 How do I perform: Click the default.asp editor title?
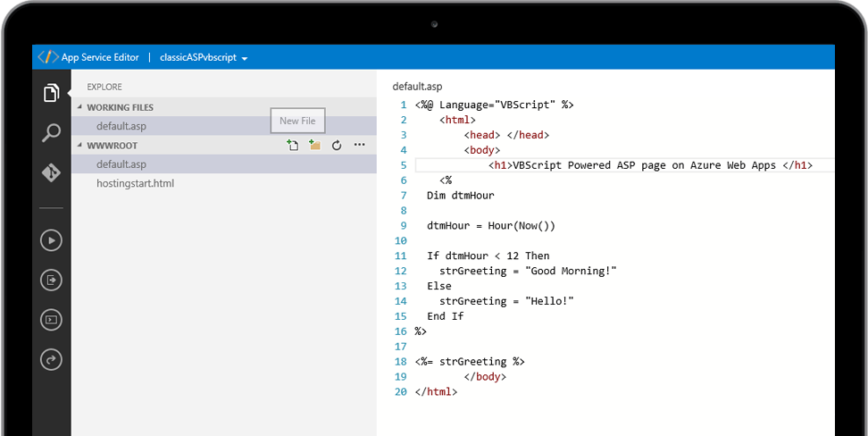(417, 87)
